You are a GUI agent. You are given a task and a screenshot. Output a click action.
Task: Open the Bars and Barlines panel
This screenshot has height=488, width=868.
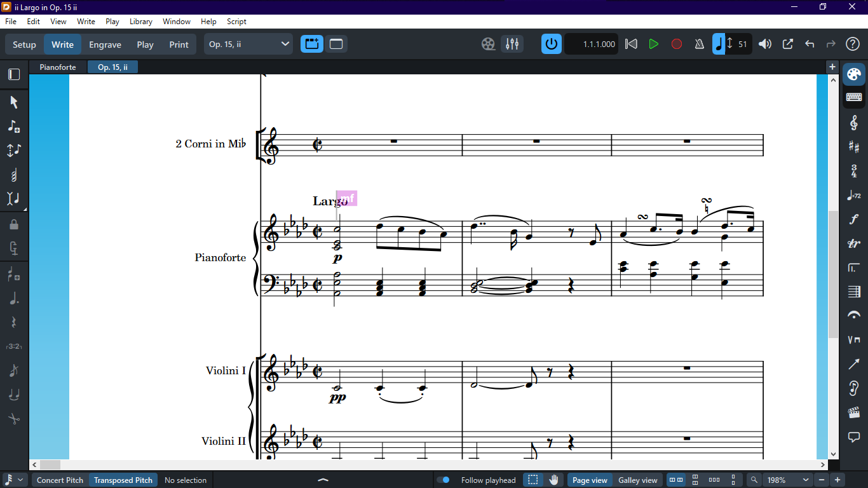coord(854,292)
